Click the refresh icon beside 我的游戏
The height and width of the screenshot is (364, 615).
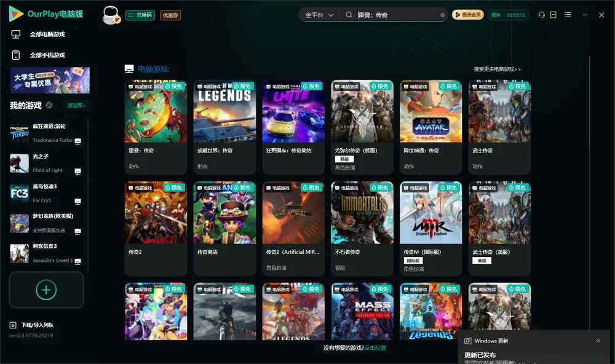pyautogui.click(x=49, y=105)
